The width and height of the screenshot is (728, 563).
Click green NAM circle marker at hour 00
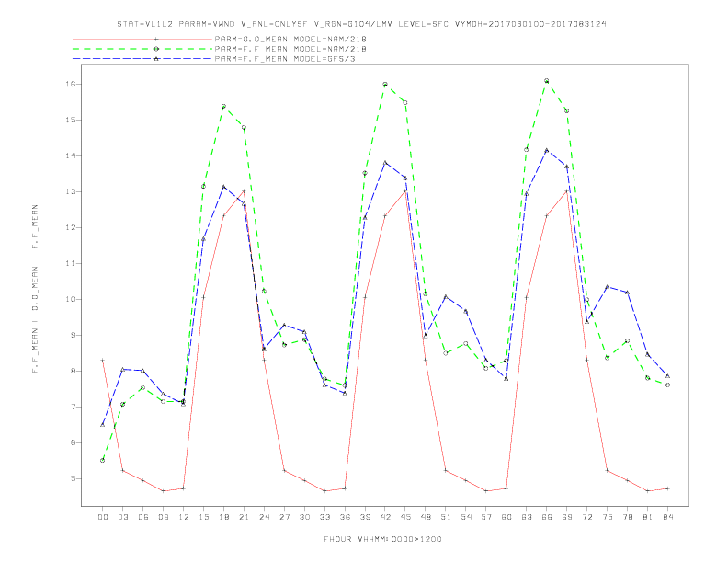tap(103, 460)
